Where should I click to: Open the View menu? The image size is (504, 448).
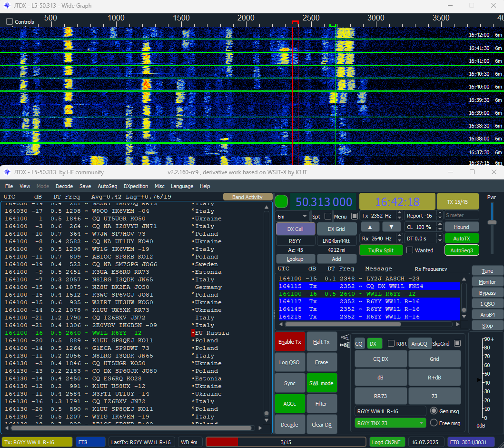(x=25, y=186)
